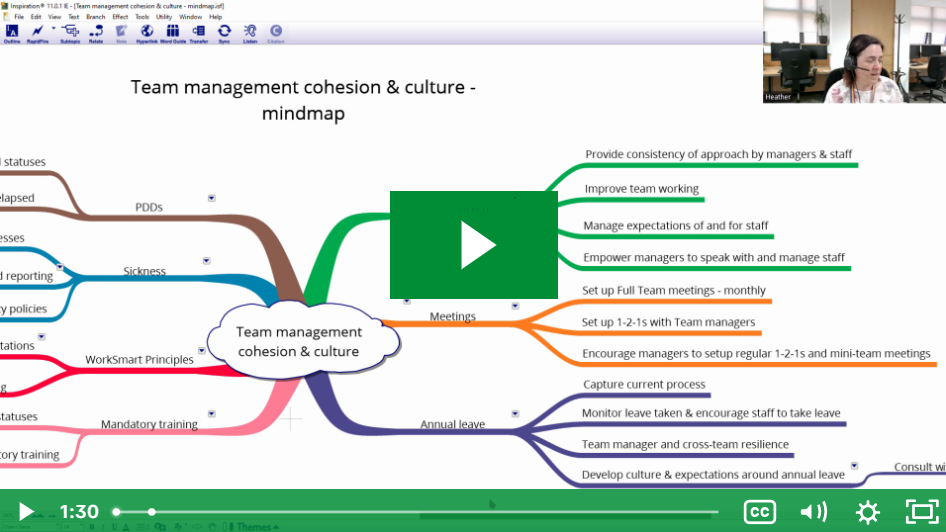Collapse the PDDs branch toggle

[212, 198]
